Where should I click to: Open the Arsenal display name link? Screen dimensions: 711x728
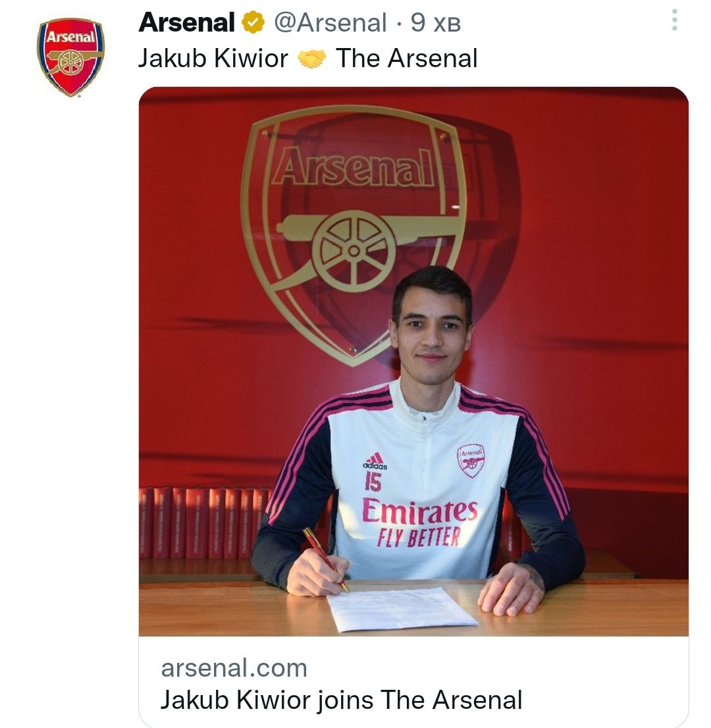187,23
